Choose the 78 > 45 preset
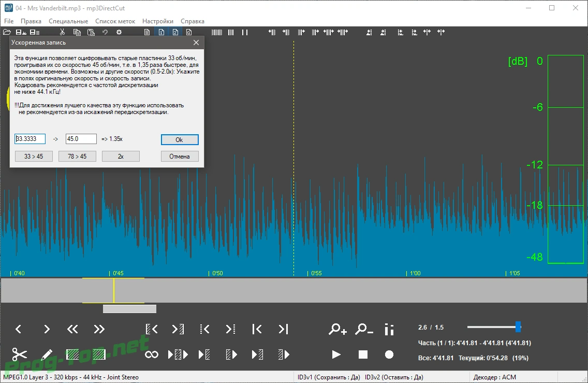 click(x=77, y=156)
